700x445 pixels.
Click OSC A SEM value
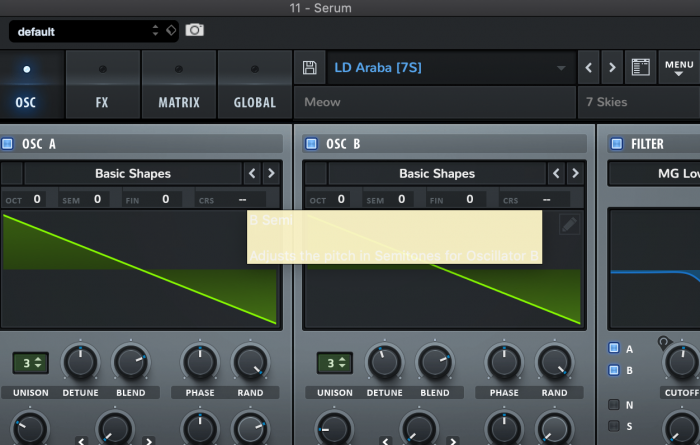click(x=97, y=199)
